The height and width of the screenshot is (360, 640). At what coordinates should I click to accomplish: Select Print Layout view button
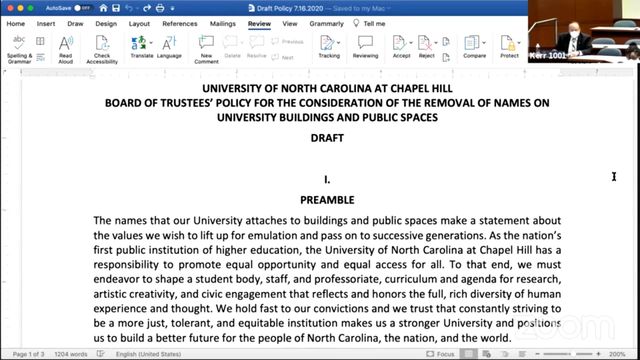pyautogui.click(x=468, y=354)
